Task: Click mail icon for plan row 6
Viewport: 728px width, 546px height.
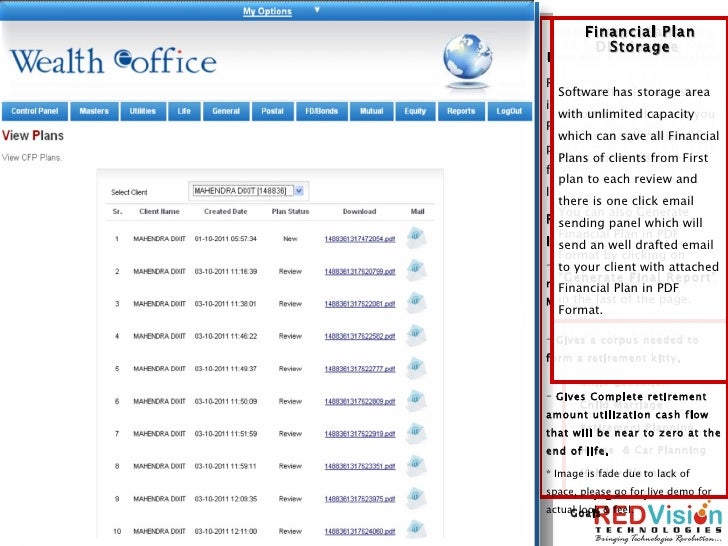Action: [x=416, y=400]
